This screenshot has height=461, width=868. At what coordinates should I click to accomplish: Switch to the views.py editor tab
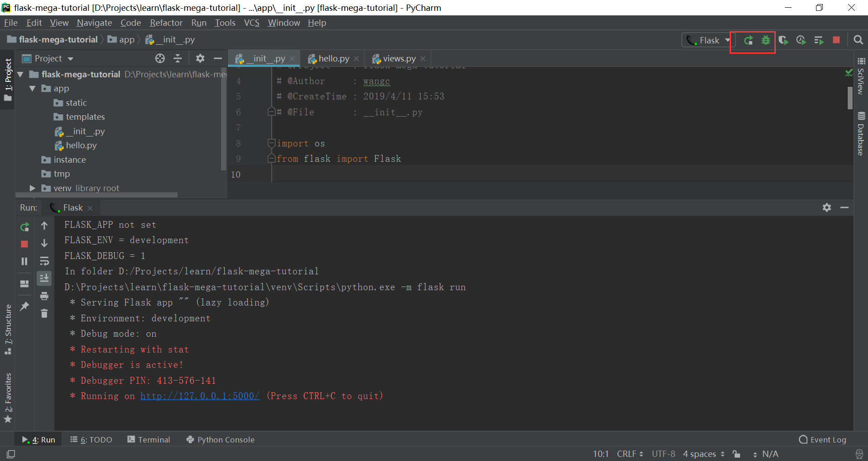pyautogui.click(x=398, y=58)
